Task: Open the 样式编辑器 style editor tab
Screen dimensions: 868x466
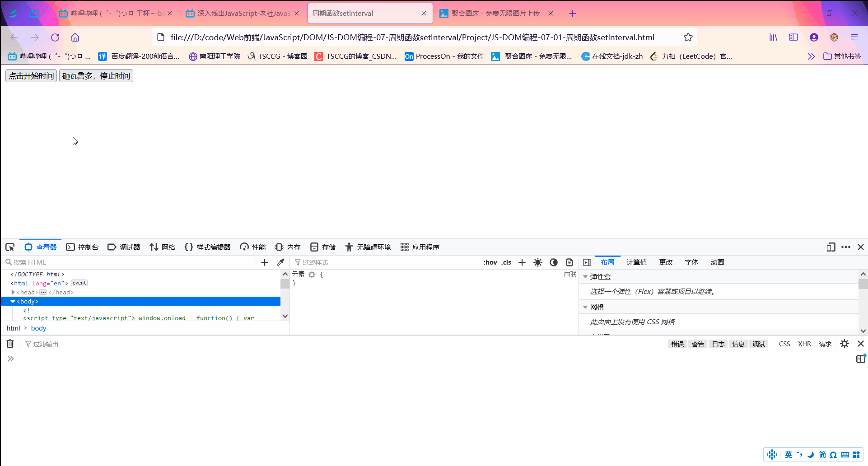Action: click(208, 247)
